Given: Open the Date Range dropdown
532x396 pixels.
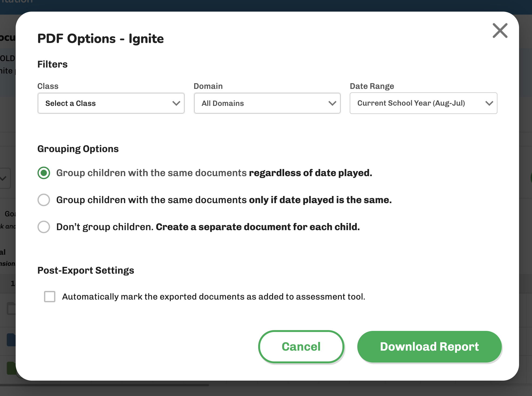Looking at the screenshot, I should pyautogui.click(x=423, y=103).
